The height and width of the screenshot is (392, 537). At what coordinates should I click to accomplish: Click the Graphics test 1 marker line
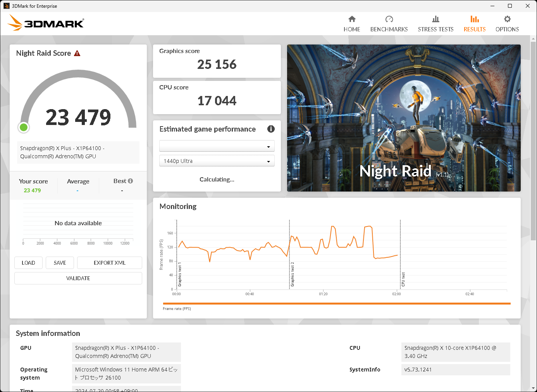pos(177,254)
